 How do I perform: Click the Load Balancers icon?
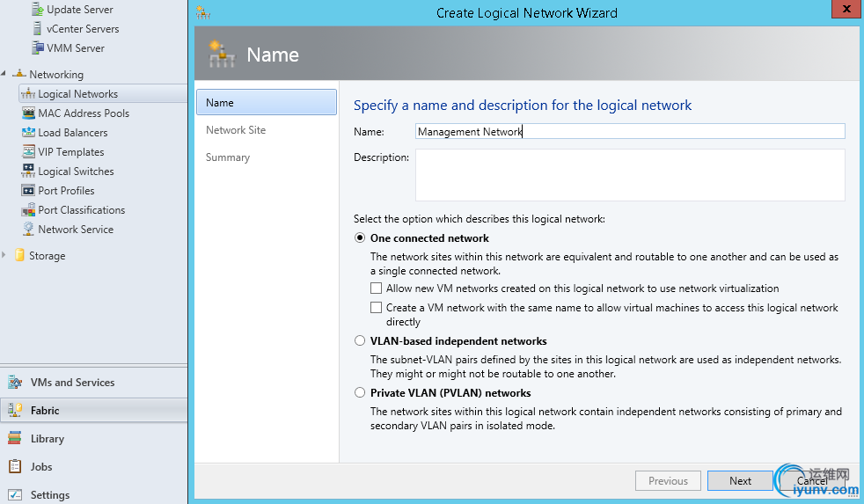[28, 132]
